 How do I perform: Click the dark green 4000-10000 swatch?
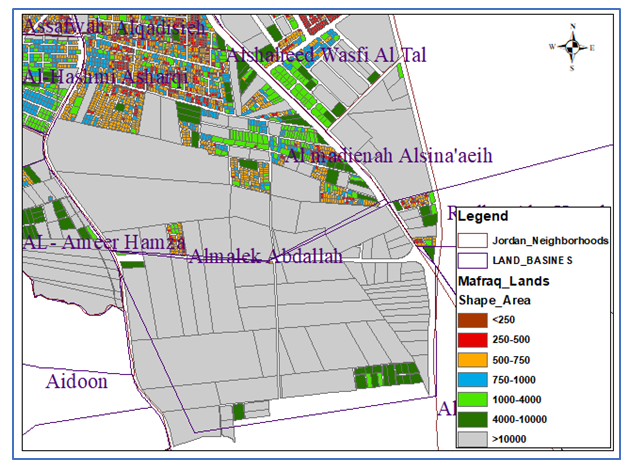(472, 418)
